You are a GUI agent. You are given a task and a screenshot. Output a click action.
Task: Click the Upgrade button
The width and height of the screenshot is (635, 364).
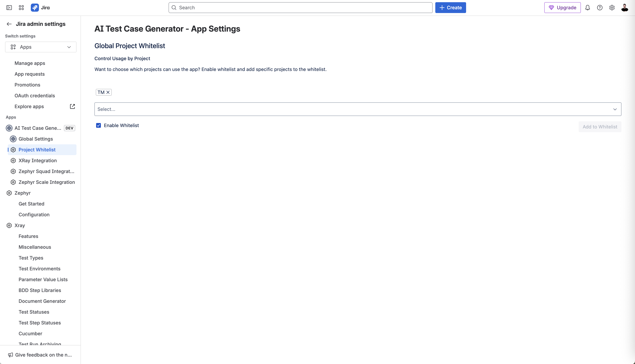coord(562,7)
